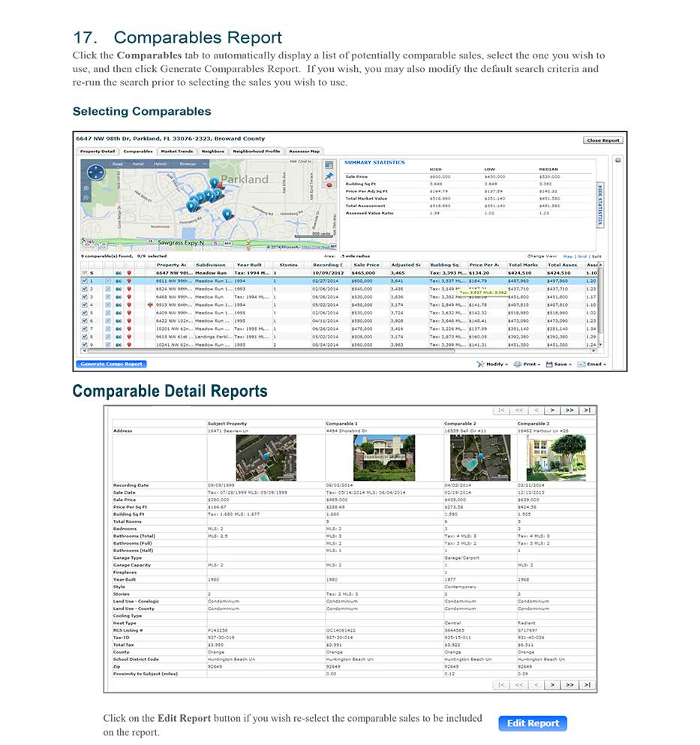Jump to last page using top >| button
700x745 pixels.
(587, 410)
